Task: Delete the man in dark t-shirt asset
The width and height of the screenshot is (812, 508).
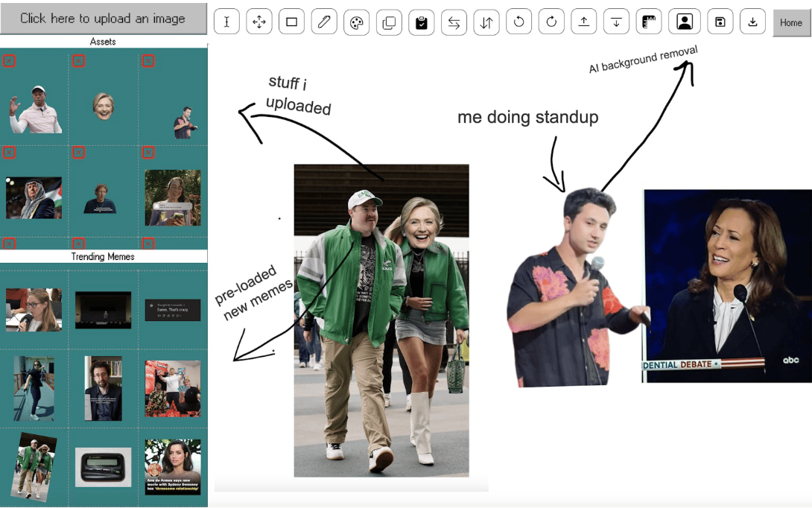Action: (78, 152)
